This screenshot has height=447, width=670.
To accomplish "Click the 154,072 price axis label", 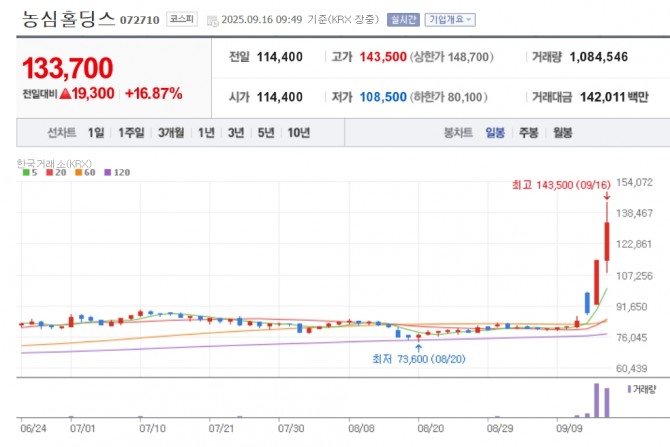I will point(635,182).
